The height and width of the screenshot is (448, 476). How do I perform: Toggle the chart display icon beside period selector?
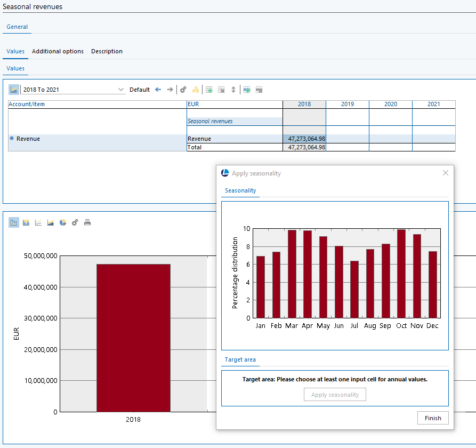coord(14,90)
